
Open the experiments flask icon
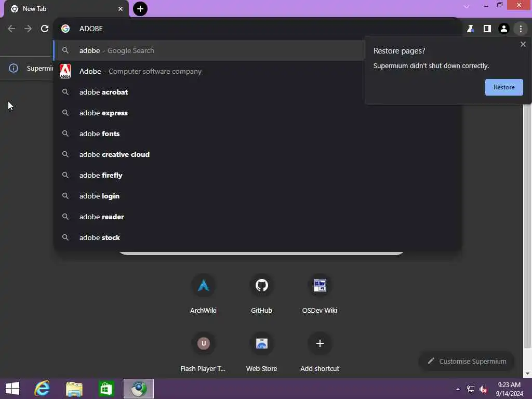click(470, 29)
